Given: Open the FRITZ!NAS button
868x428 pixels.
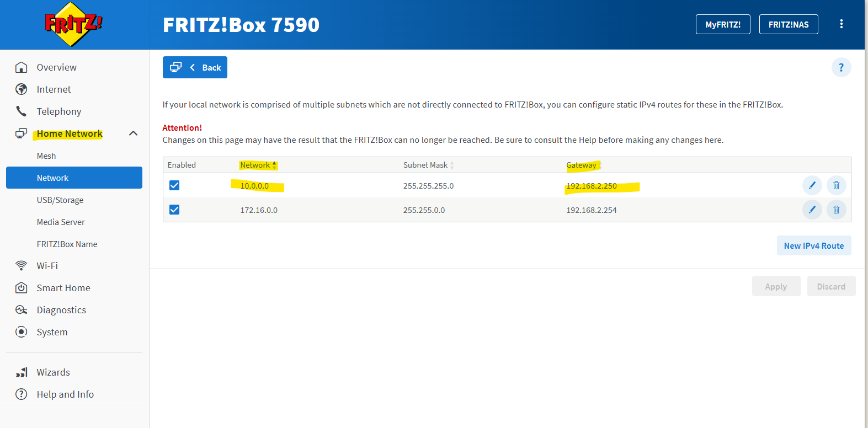Looking at the screenshot, I should tap(789, 24).
